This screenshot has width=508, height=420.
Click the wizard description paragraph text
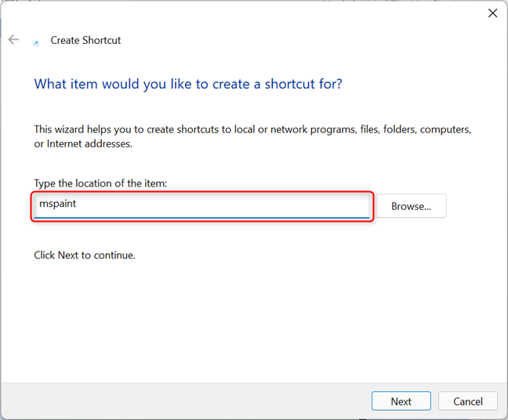coord(252,136)
